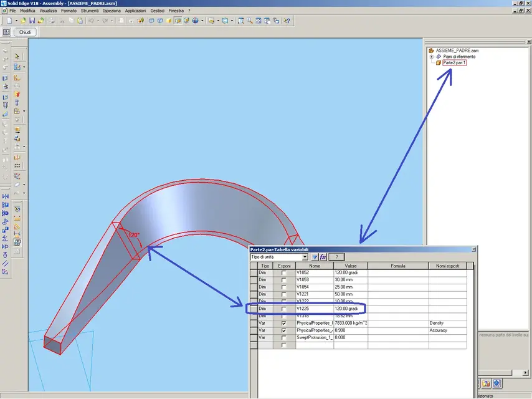Image resolution: width=532 pixels, height=399 pixels.
Task: Open the fx function wizard icon
Action: point(323,257)
